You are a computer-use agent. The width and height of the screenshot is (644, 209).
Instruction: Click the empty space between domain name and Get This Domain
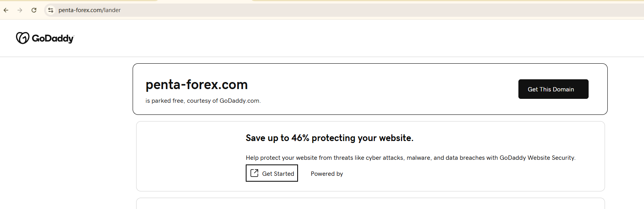tap(382, 89)
